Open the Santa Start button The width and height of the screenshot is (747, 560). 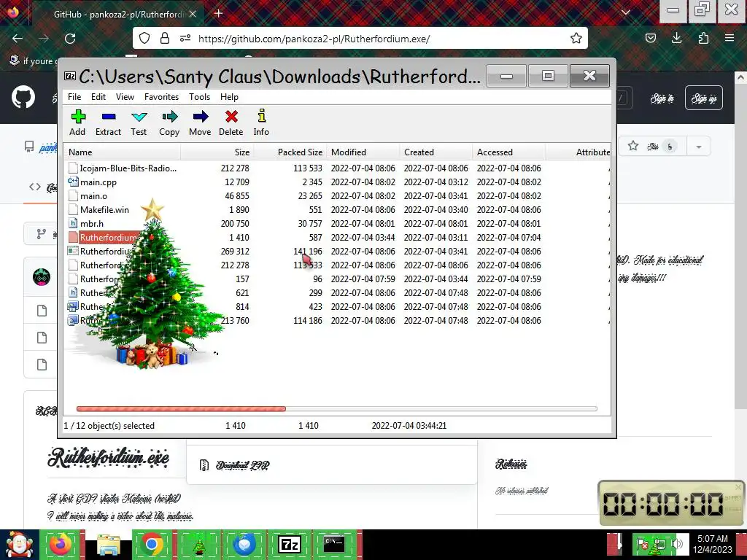(19, 545)
